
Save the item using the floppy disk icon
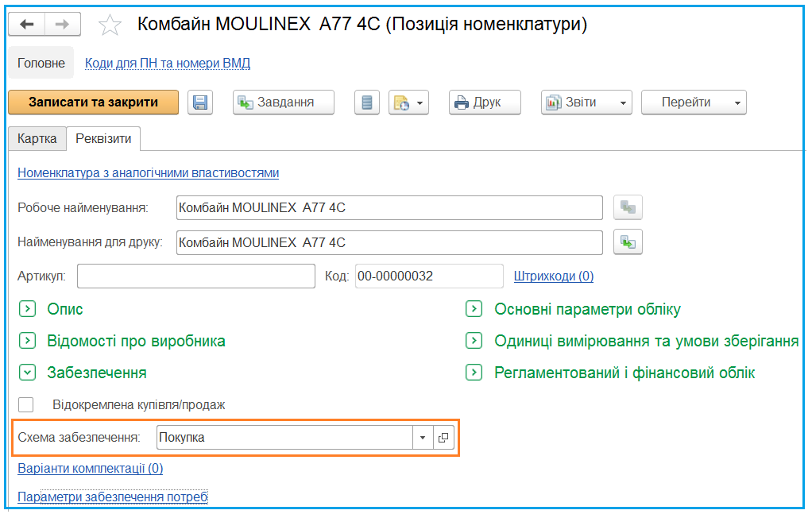click(x=200, y=102)
